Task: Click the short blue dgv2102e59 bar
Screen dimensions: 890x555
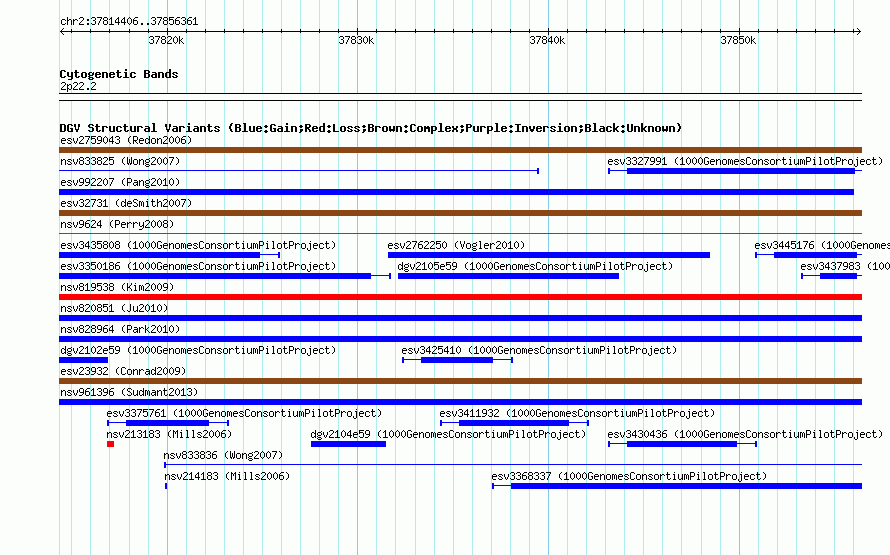Action: (x=83, y=360)
